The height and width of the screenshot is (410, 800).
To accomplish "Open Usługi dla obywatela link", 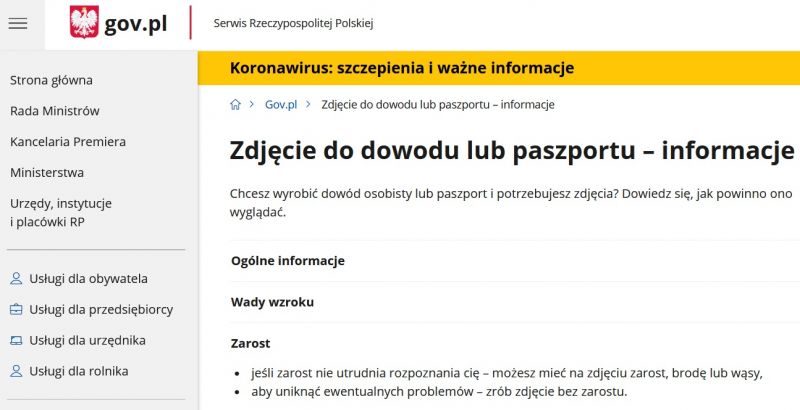I will (88, 279).
